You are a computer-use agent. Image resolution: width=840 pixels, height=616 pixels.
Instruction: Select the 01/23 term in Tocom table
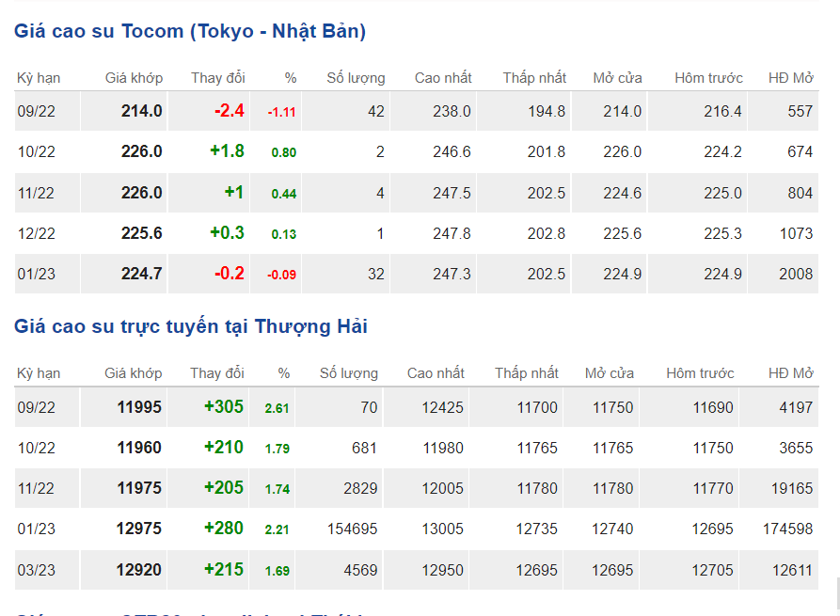37,274
